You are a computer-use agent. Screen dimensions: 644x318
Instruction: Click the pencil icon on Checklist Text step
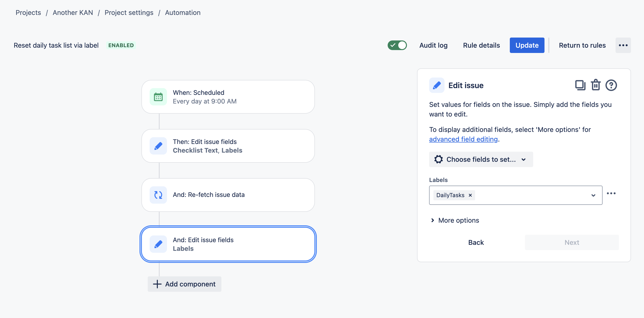158,146
